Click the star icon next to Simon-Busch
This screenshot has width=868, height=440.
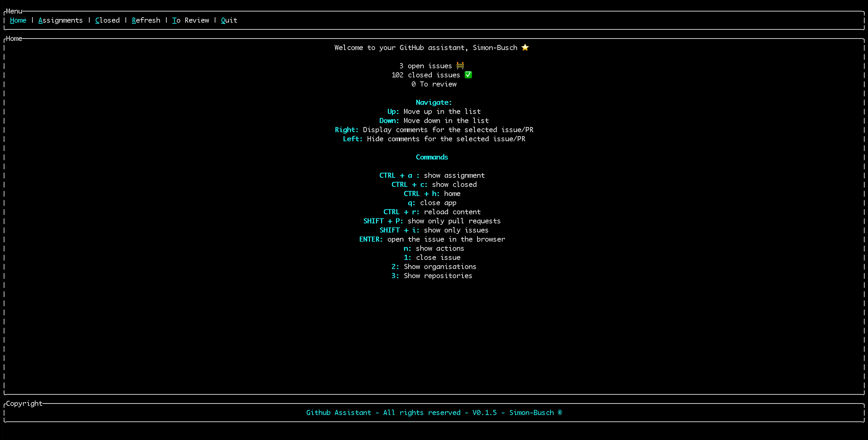pyautogui.click(x=527, y=47)
